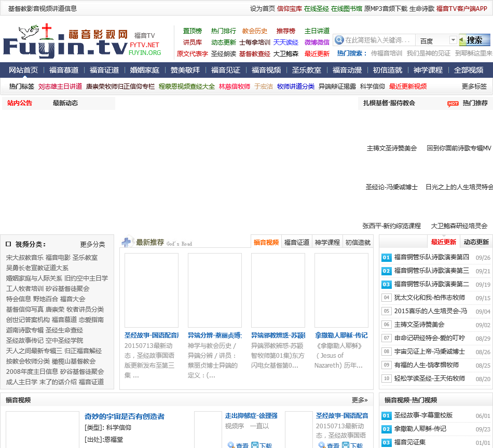Switch to the 动态更新 tab

[476, 242]
